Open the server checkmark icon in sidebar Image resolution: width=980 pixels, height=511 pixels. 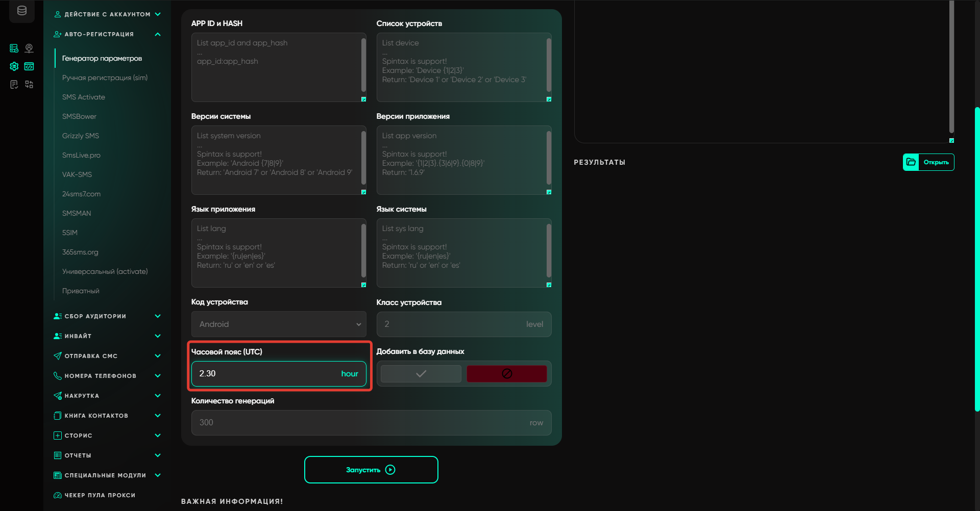pyautogui.click(x=14, y=48)
